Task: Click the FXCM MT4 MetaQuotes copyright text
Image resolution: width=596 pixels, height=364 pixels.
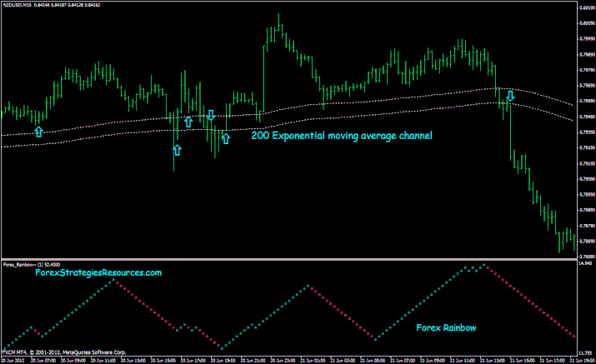Action: 64,352
